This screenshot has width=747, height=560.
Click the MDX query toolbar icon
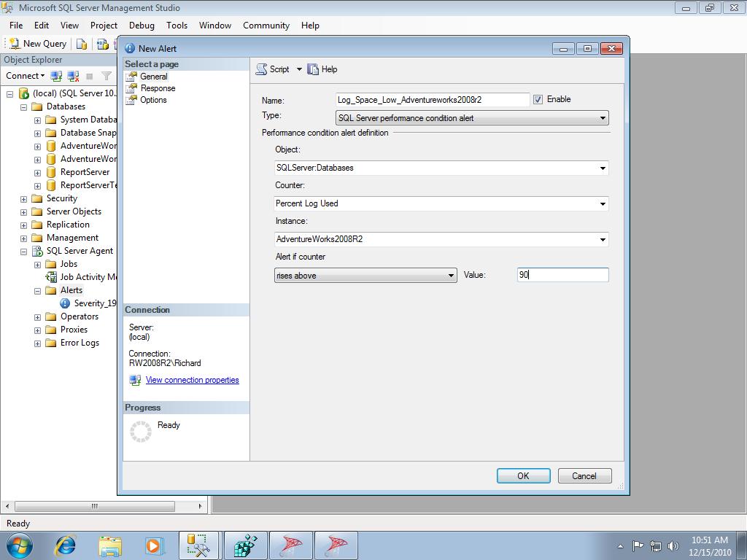pos(102,44)
